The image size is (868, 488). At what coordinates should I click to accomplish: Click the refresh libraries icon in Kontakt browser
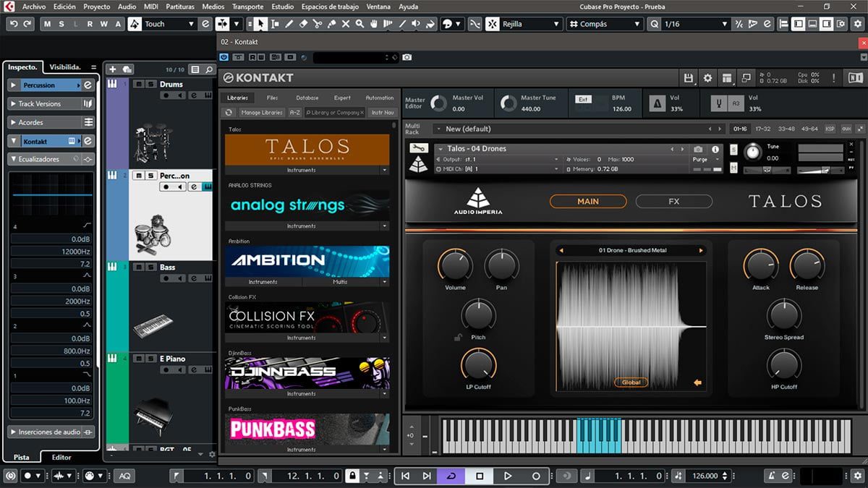(229, 113)
